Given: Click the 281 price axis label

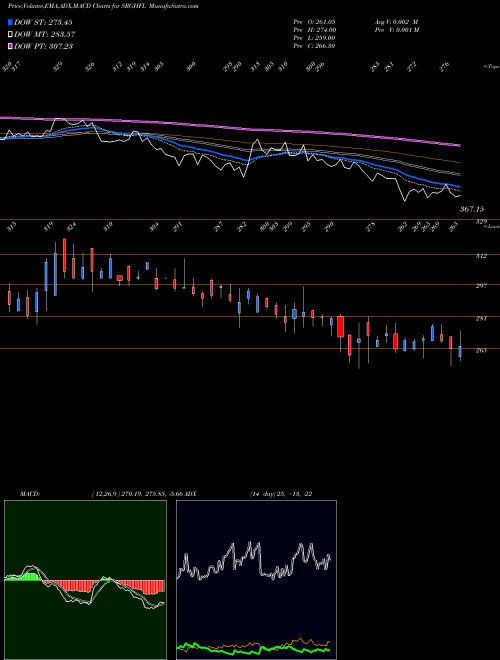Looking at the screenshot, I should click(481, 319).
